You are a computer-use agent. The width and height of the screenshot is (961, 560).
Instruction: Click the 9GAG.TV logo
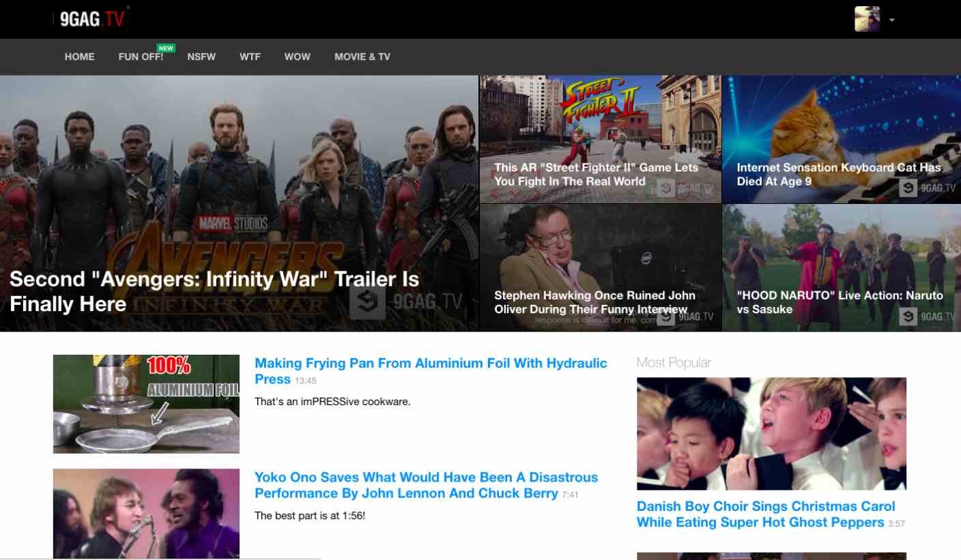[91, 19]
